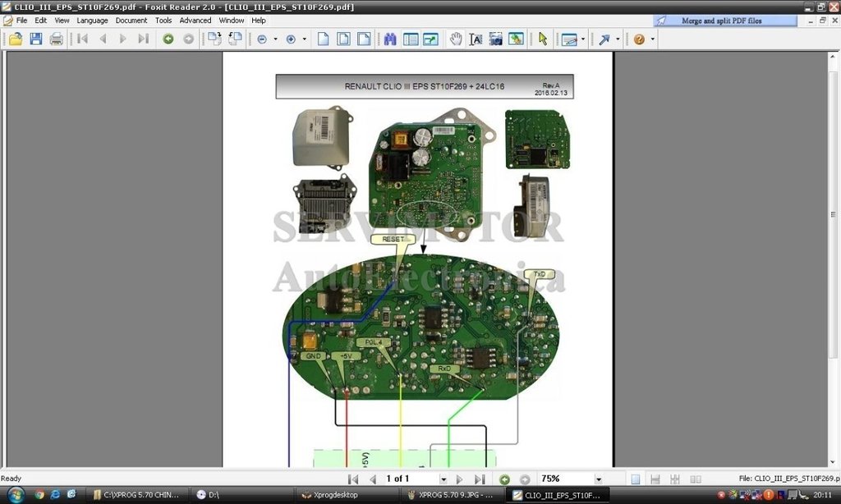The image size is (841, 504).
Task: Open the Help menu
Action: (259, 21)
